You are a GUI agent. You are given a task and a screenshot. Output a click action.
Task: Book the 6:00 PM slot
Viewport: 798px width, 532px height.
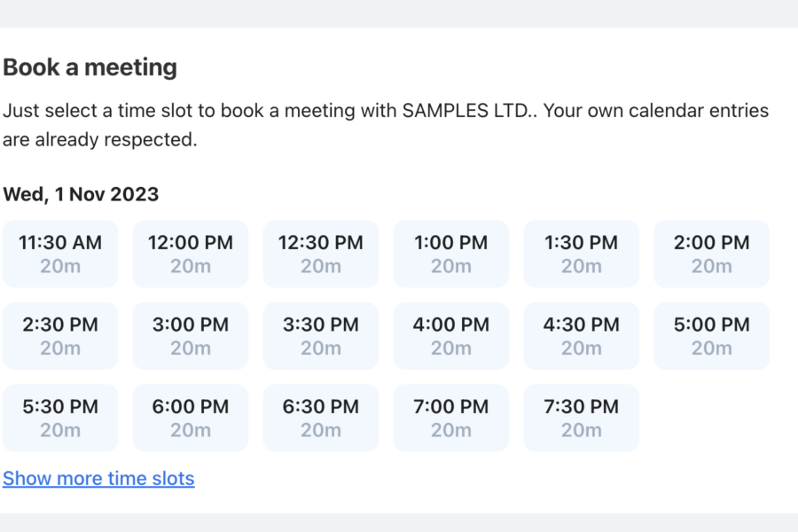191,418
